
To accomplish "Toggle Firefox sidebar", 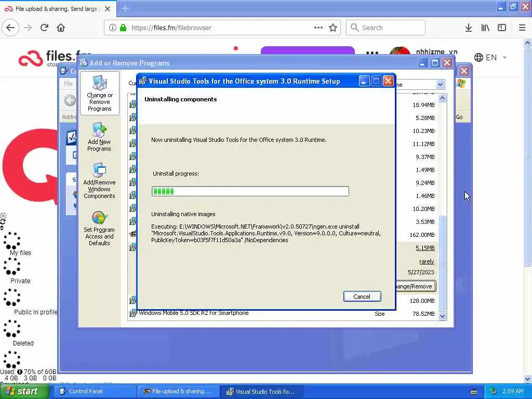I will click(502, 28).
